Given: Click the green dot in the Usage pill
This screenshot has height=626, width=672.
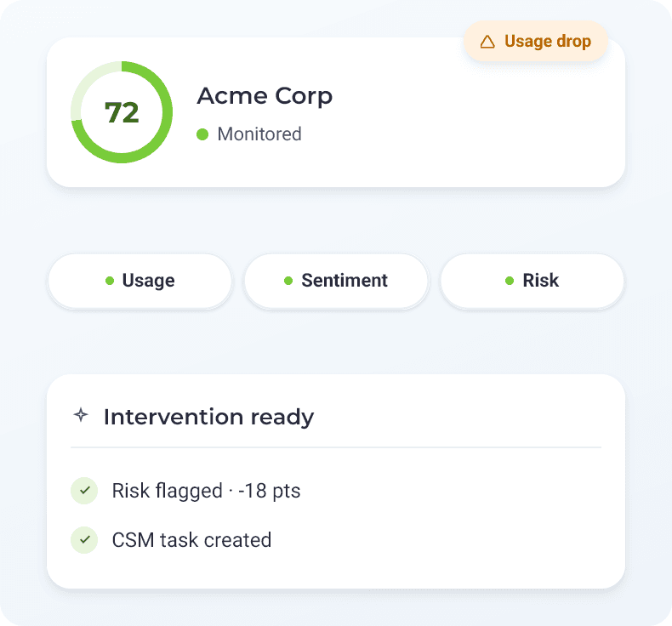Looking at the screenshot, I should click(x=110, y=281).
